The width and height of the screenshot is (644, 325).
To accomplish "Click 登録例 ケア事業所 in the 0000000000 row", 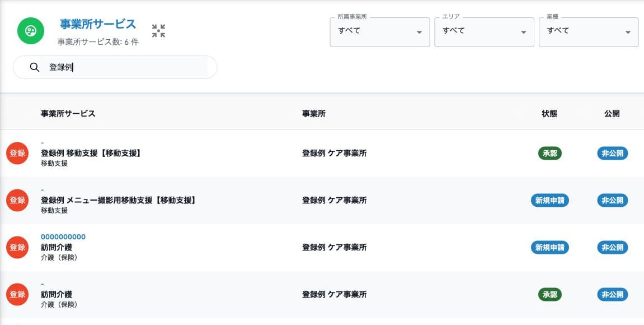I will pos(335,248).
